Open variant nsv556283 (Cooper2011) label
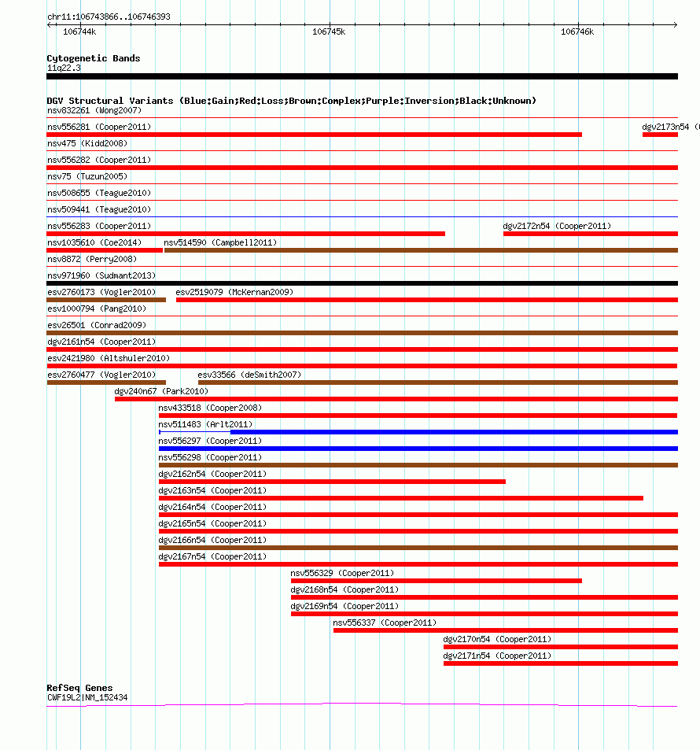The height and width of the screenshot is (750, 700). (x=99, y=226)
